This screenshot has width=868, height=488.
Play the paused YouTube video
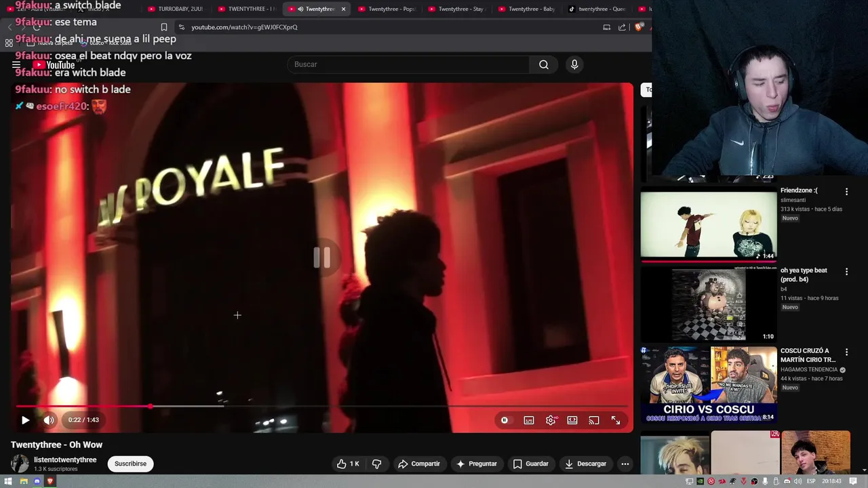[25, 420]
